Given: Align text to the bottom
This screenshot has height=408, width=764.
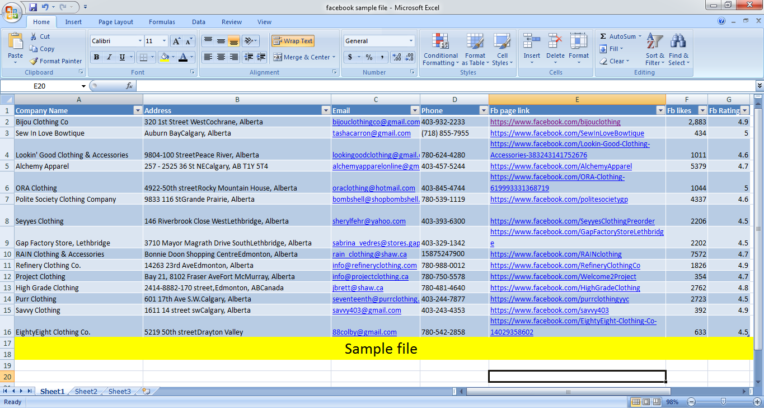Looking at the screenshot, I should 233,41.
